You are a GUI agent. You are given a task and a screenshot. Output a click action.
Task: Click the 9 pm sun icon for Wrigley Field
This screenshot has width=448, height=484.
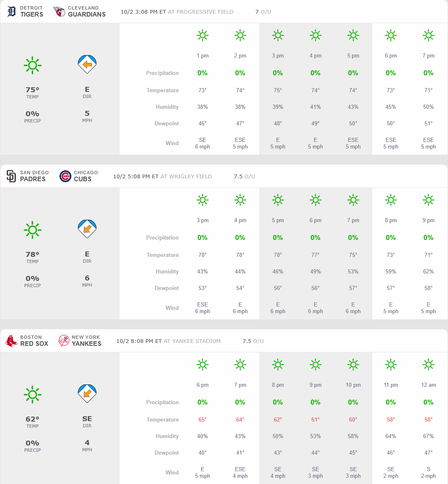click(x=428, y=200)
